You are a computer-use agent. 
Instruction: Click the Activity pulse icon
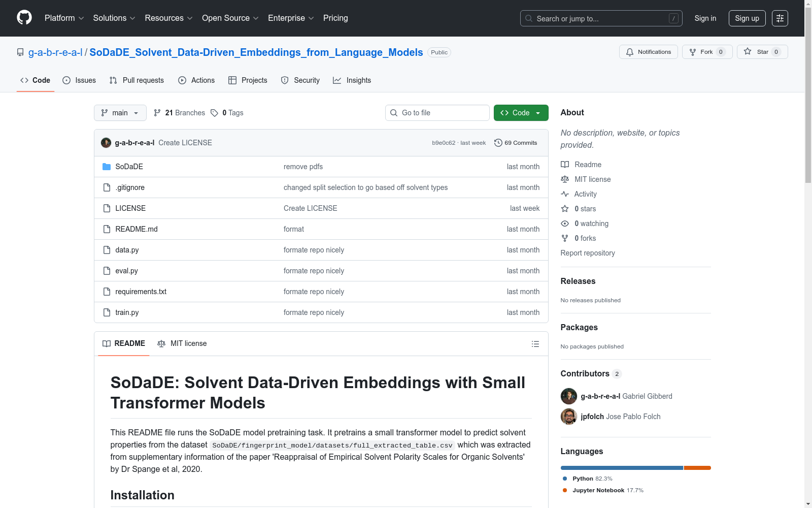565,194
